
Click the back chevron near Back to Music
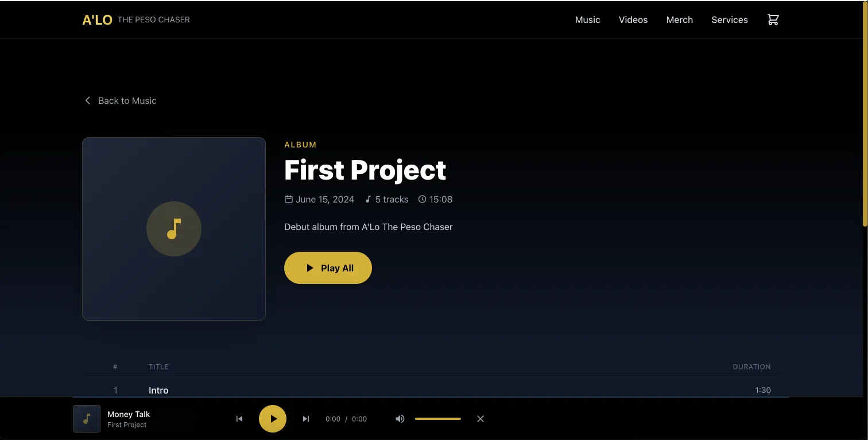click(x=87, y=100)
